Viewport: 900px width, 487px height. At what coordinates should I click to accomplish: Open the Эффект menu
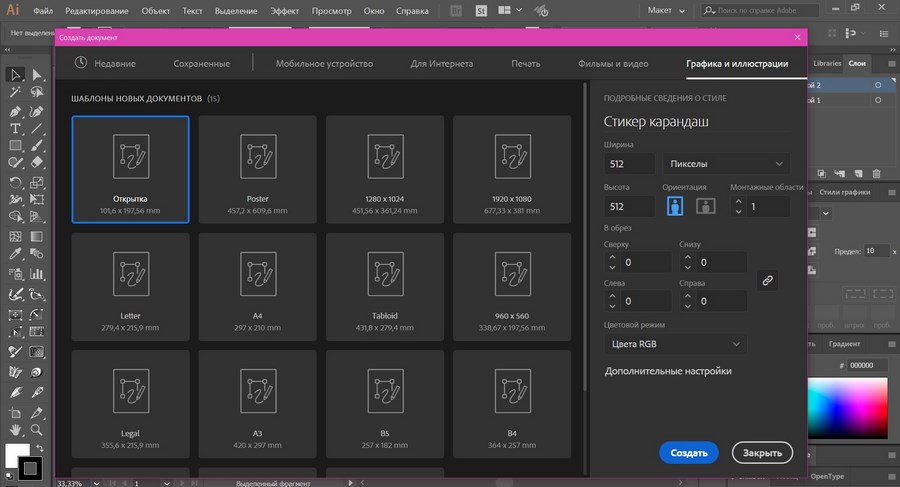click(285, 11)
